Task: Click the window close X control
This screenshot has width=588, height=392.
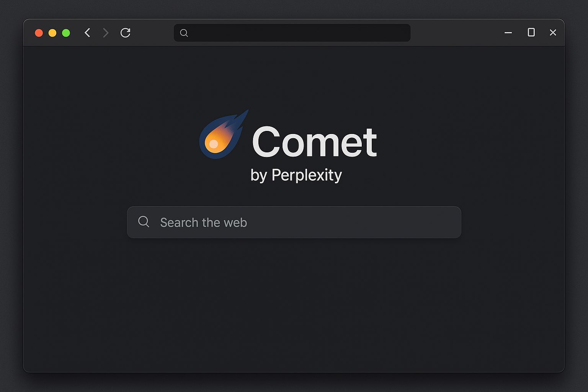Action: pos(553,33)
